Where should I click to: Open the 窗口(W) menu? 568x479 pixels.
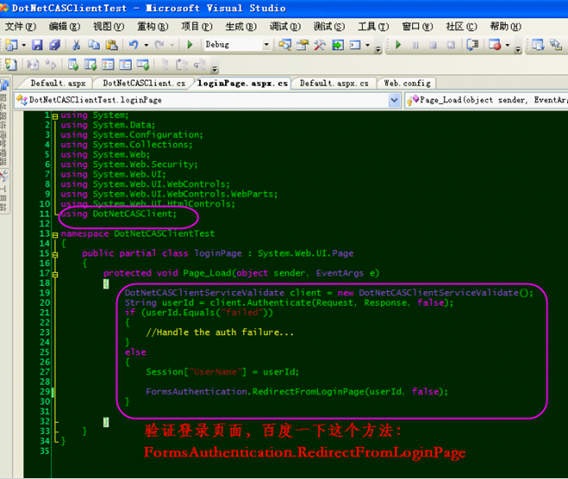pyautogui.click(x=417, y=26)
